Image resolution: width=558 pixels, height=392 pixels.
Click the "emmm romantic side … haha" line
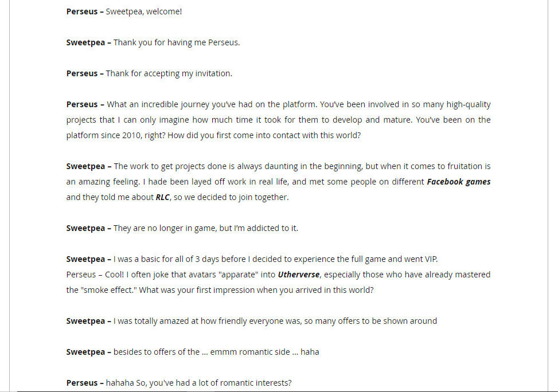click(x=264, y=352)
